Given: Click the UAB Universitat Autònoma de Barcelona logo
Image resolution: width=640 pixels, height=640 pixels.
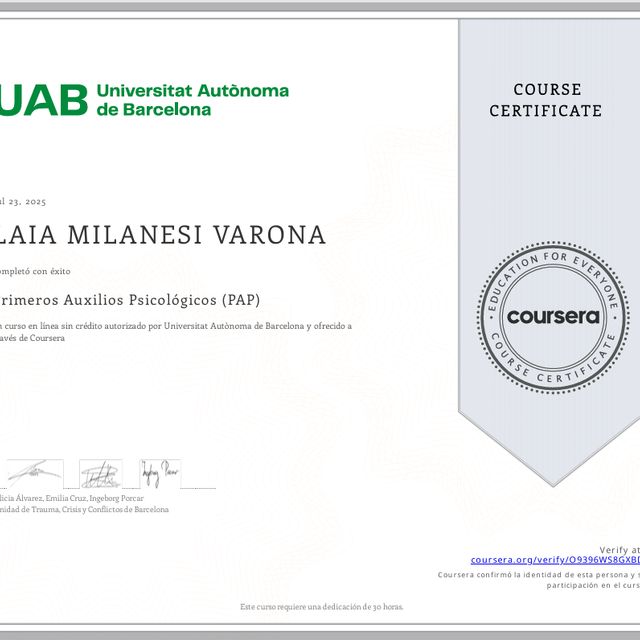Looking at the screenshot, I should 144,100.
